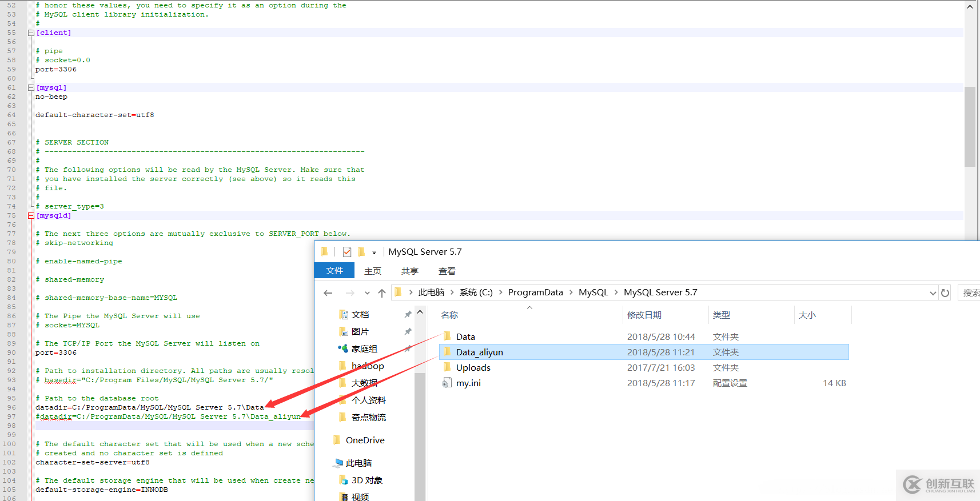Click the pin icon next to 文档

coord(408,315)
